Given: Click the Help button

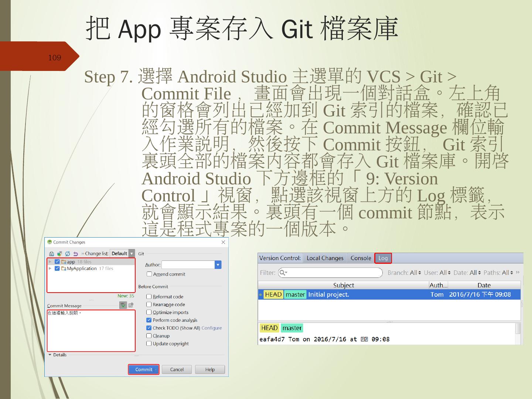Looking at the screenshot, I should 210,369.
